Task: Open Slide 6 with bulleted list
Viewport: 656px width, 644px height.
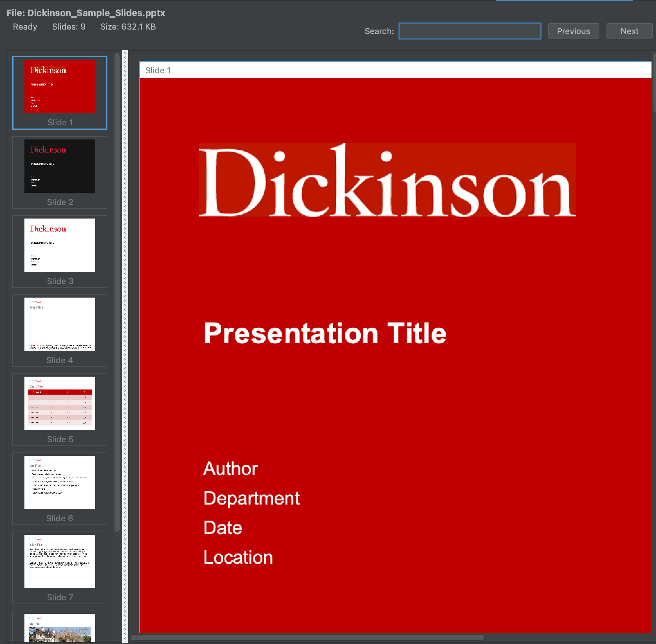Action: pos(59,482)
